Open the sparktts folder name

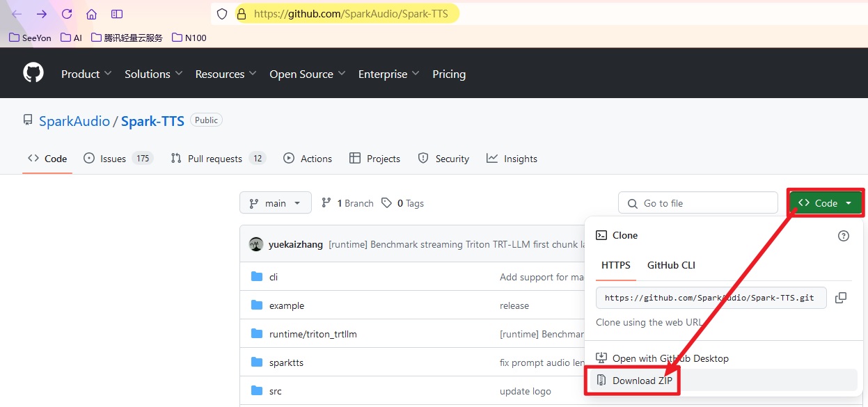[287, 362]
